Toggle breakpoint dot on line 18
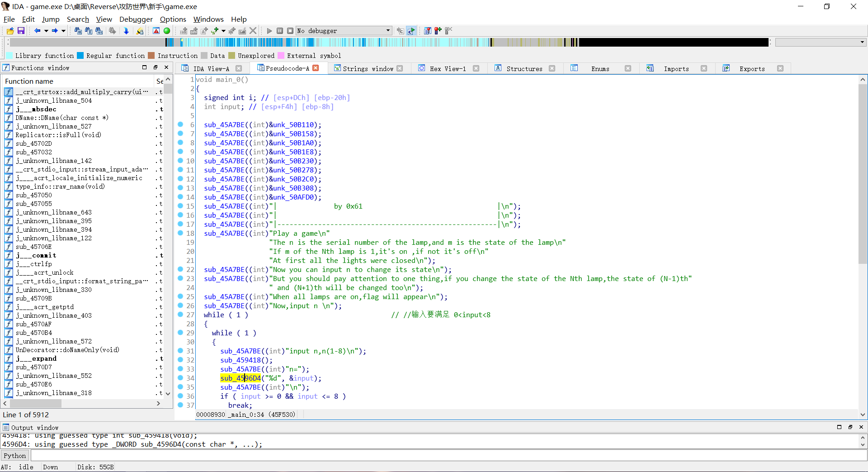The height and width of the screenshot is (472, 868). tap(180, 233)
